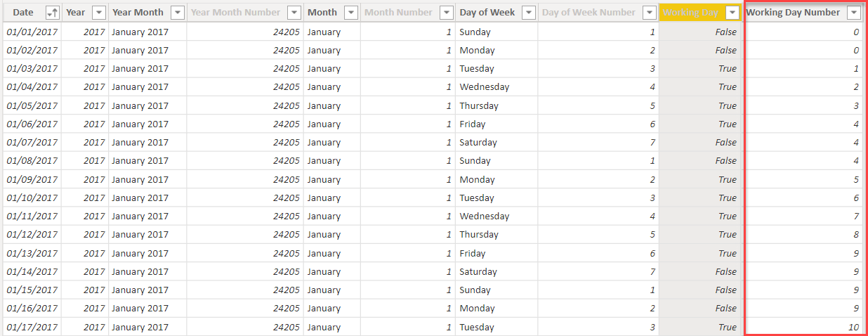Open the Date column filter dropdown
868x336 pixels.
point(52,13)
